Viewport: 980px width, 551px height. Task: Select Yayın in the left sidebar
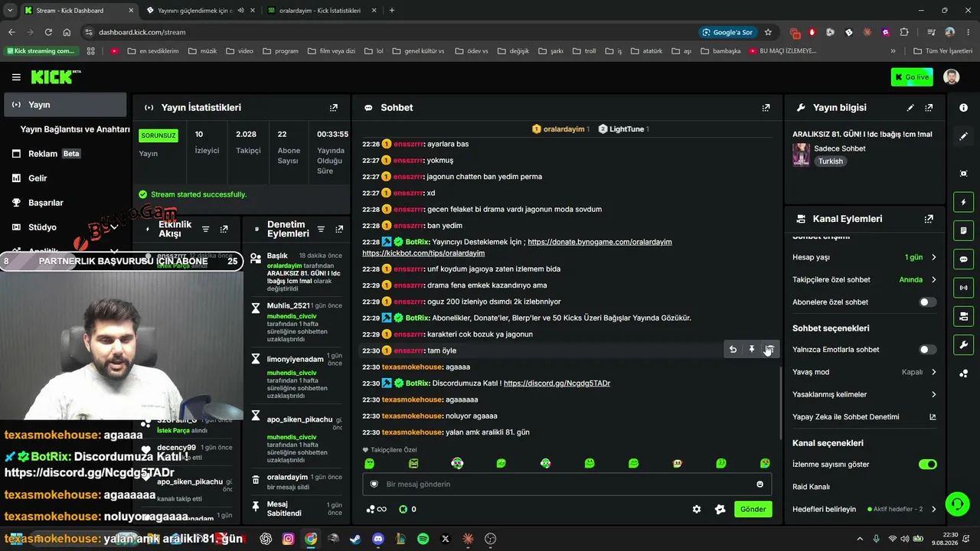tap(65, 105)
